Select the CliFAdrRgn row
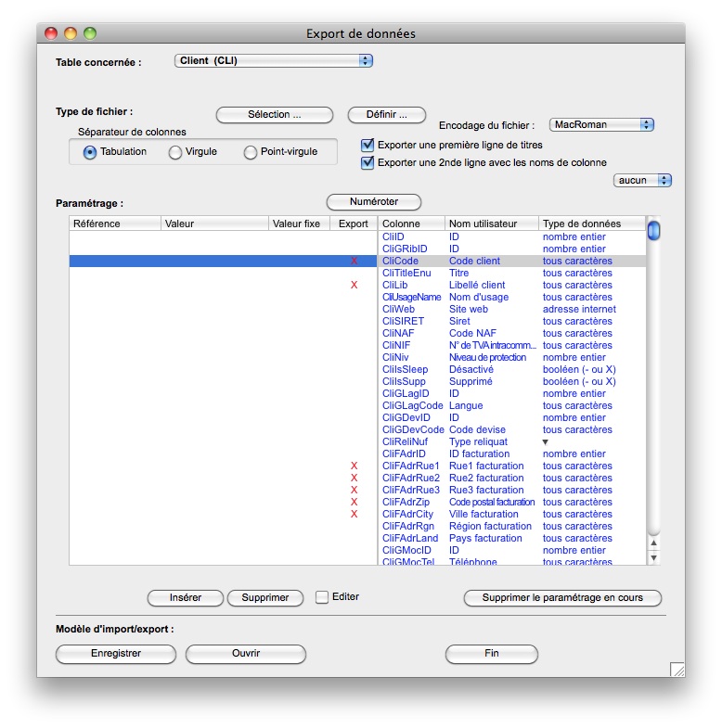The height and width of the screenshot is (728, 722). (x=357, y=527)
